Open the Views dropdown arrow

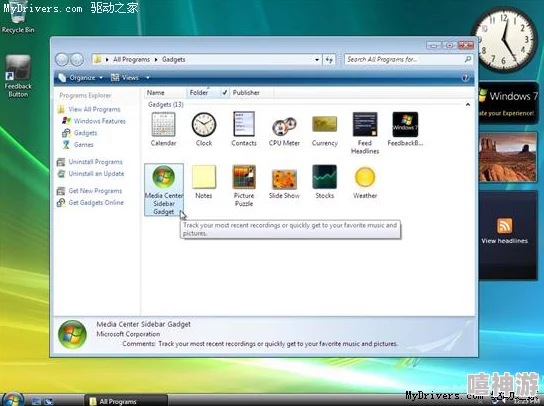pos(147,78)
